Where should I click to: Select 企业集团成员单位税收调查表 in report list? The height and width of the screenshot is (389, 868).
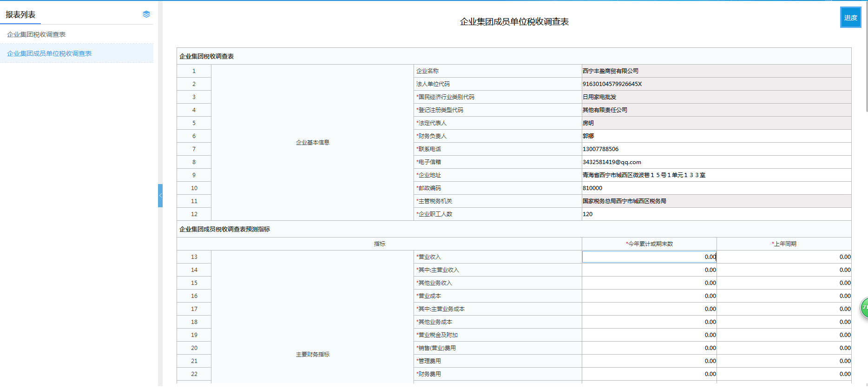49,53
